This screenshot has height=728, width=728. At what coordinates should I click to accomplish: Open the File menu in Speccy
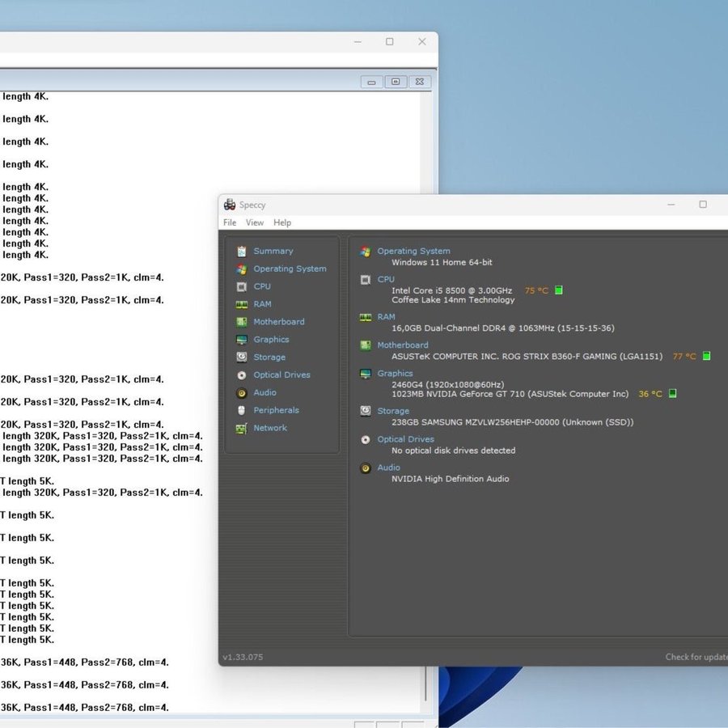[x=230, y=223]
